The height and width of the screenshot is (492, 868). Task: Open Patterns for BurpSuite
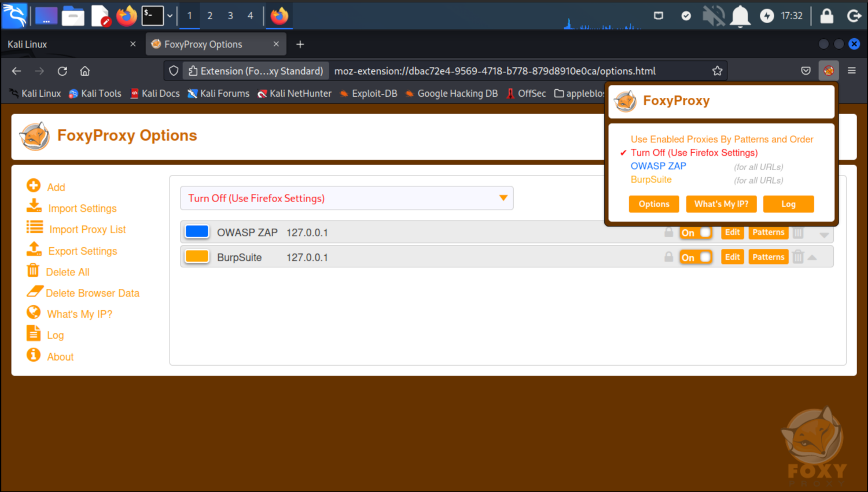coord(768,257)
